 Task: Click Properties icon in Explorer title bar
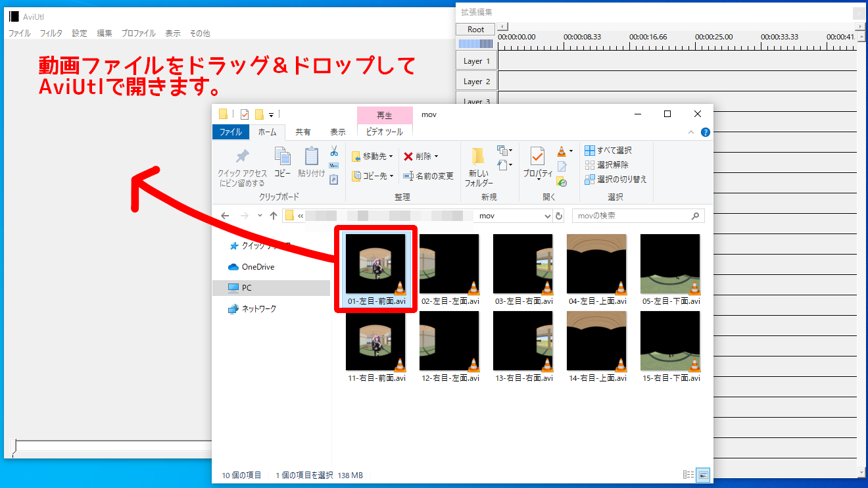[245, 114]
